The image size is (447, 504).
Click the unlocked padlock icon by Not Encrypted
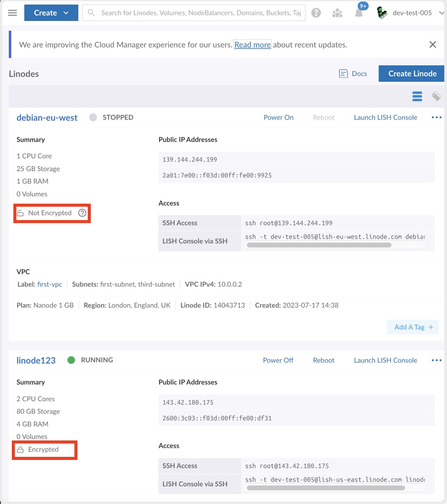coord(20,213)
